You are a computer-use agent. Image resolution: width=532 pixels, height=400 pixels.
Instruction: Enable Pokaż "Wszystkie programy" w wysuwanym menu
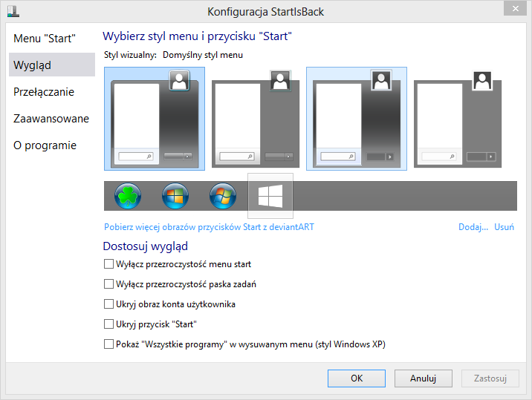click(x=108, y=344)
